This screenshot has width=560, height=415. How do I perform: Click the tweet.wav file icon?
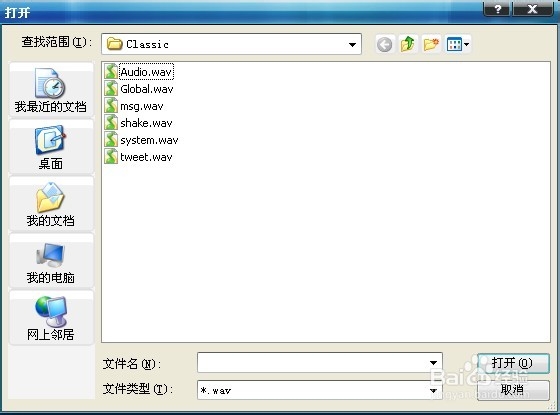(111, 157)
